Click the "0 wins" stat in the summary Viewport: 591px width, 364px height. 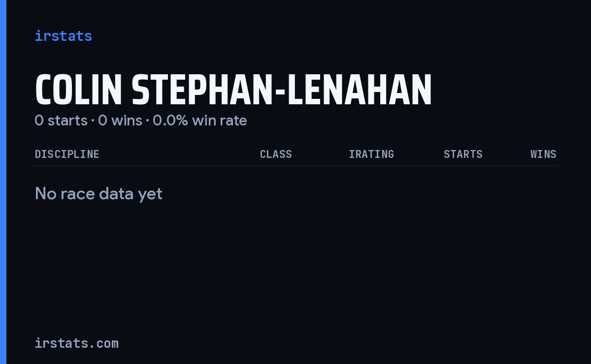pyautogui.click(x=120, y=121)
